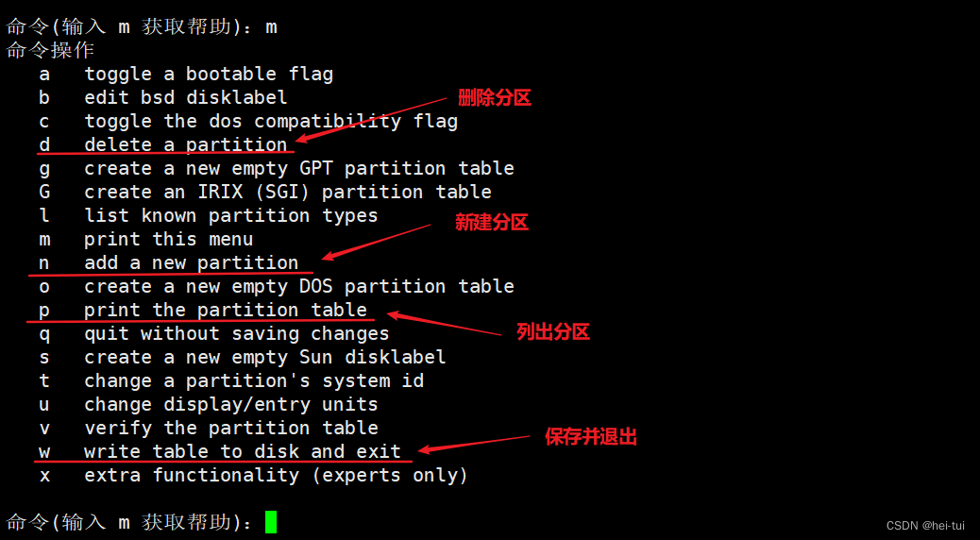
Task: Click 'change a partition's system id' line
Action: point(231,380)
